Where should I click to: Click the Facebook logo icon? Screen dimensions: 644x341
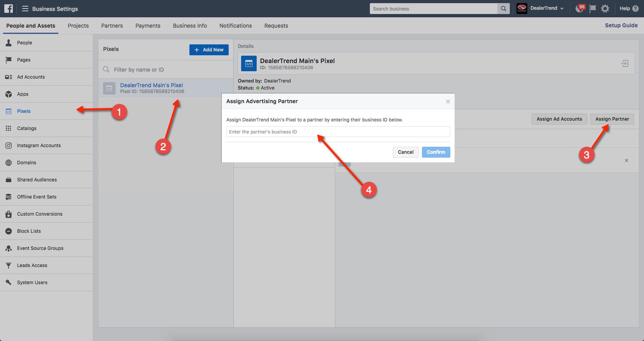tap(9, 9)
